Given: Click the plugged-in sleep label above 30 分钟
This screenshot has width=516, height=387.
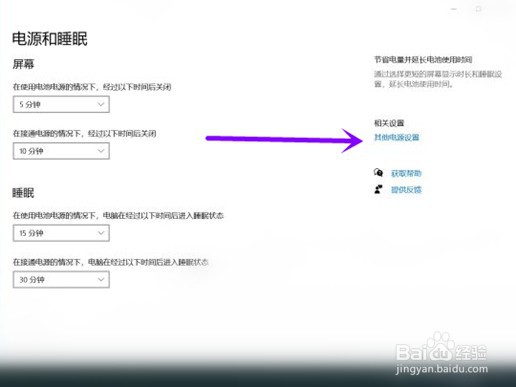Looking at the screenshot, I should tap(110, 262).
